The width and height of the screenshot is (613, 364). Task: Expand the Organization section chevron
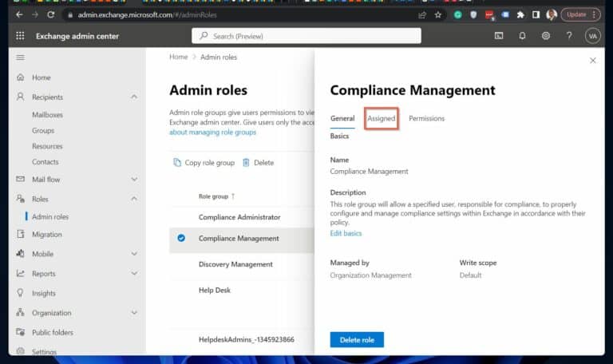click(x=134, y=312)
